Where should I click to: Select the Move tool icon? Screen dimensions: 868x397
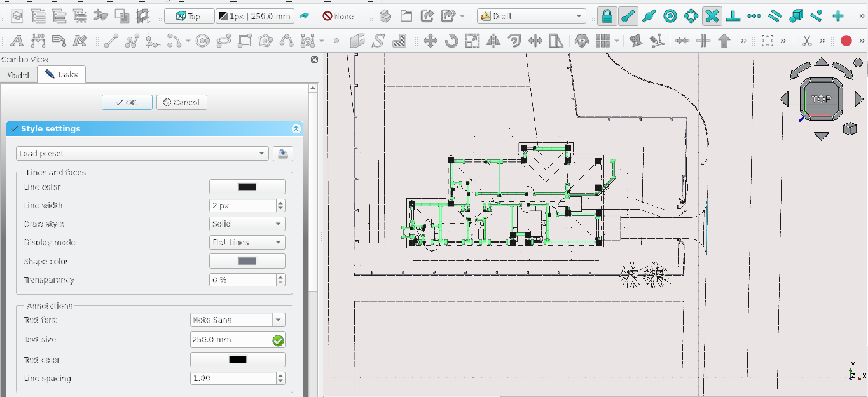[430, 41]
